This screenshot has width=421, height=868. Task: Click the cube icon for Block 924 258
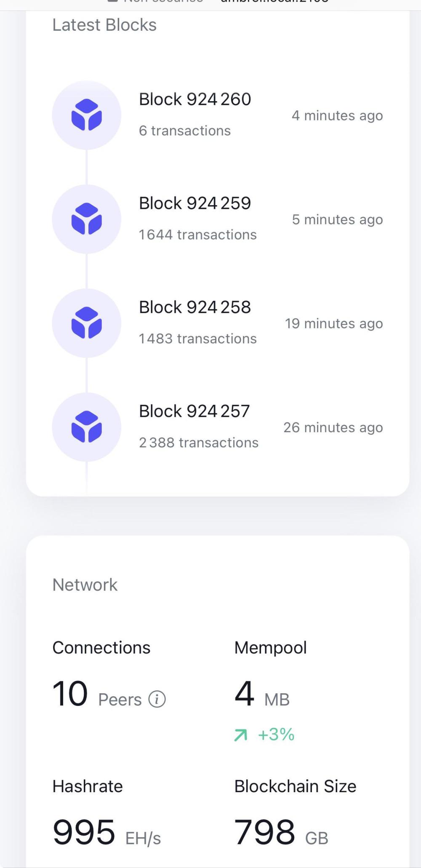point(87,323)
